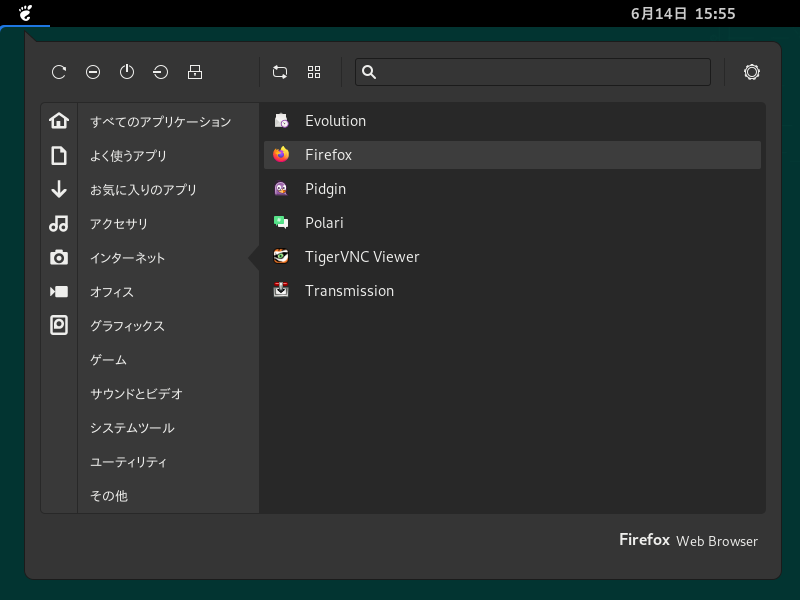Click the four-squares grid icon

tap(314, 72)
